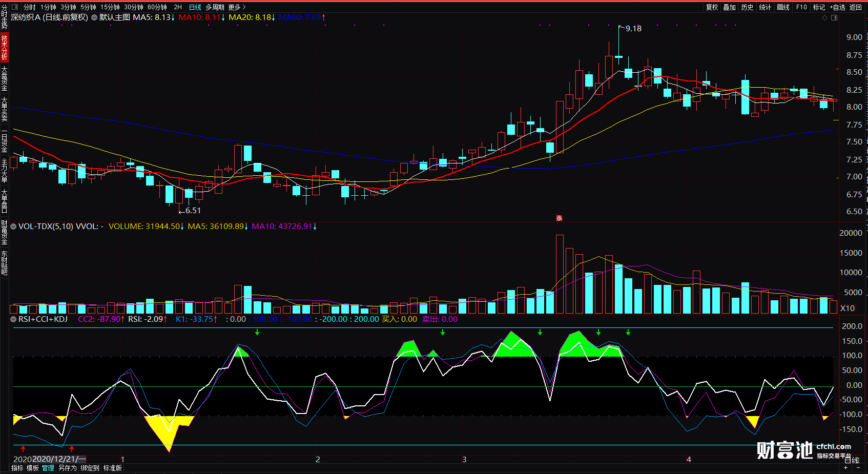Click the 日线 label at the bottom right
The image size is (868, 474).
852,460
